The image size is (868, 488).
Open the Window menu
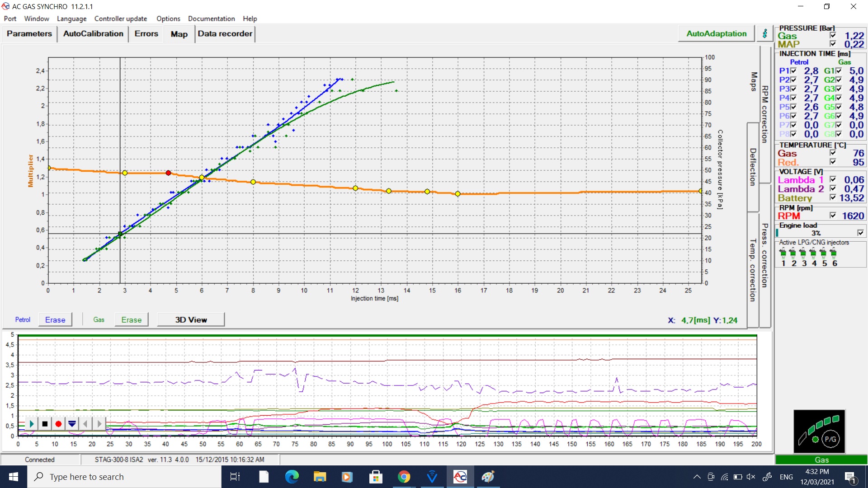(37, 19)
